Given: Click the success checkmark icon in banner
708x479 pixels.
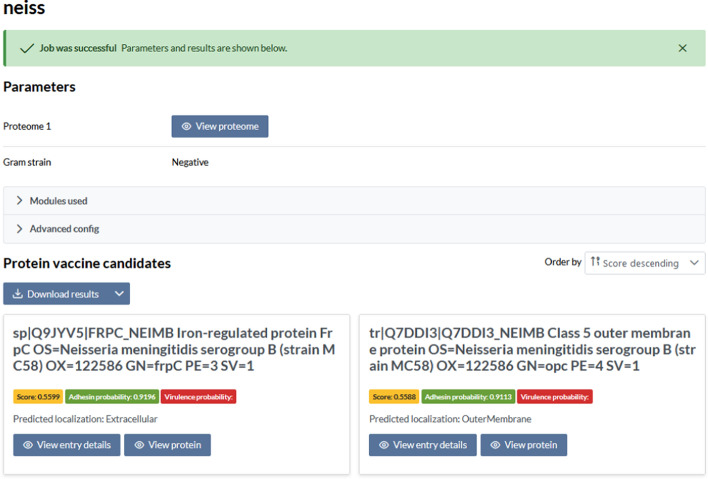Looking at the screenshot, I should tap(27, 48).
